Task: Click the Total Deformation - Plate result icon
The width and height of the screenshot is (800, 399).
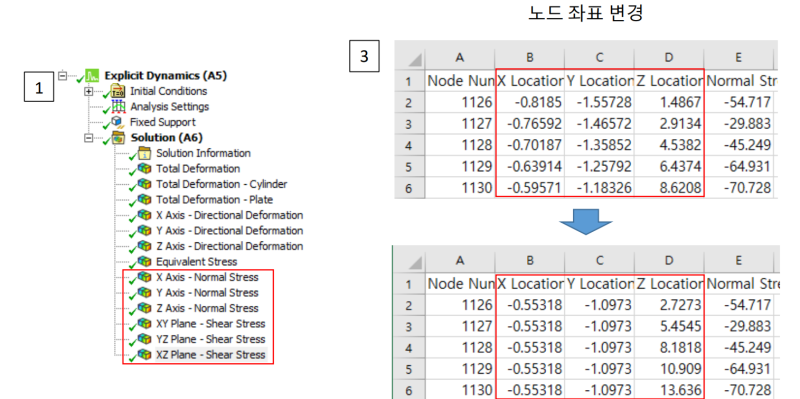Action: (144, 200)
